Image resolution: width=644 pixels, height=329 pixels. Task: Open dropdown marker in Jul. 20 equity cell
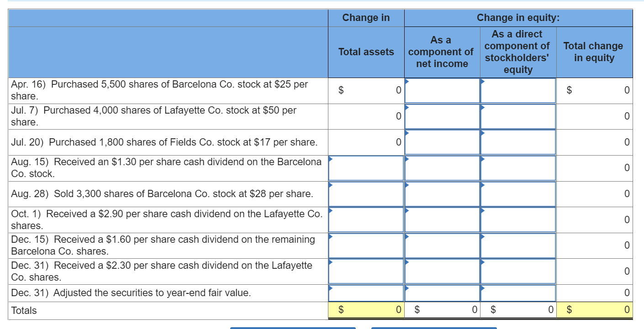[482, 132]
